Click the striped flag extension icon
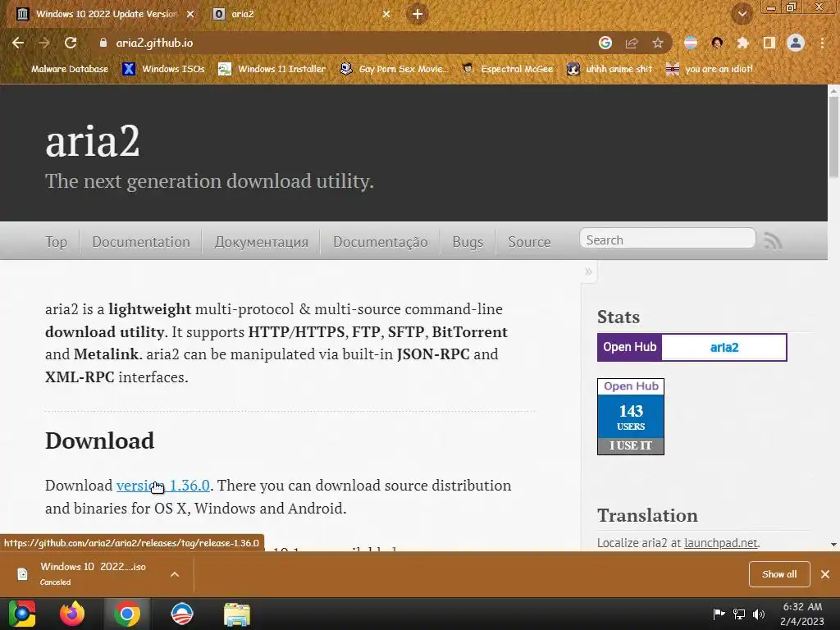Image resolution: width=840 pixels, height=630 pixels. tap(691, 43)
